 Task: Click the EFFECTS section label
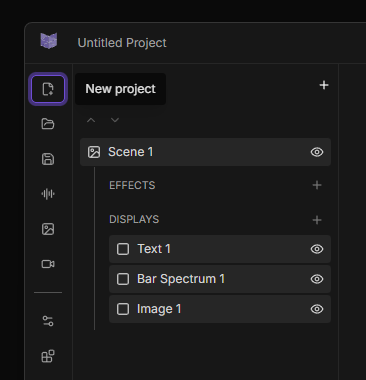click(x=132, y=185)
